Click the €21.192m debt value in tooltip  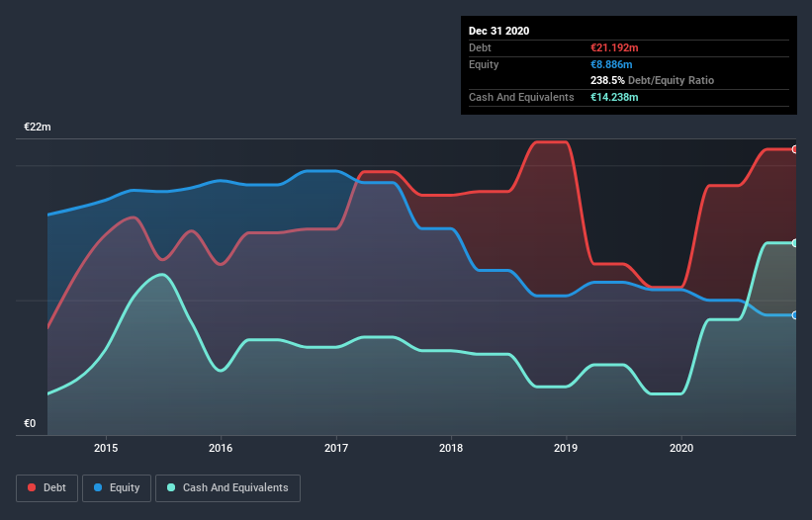pos(614,47)
